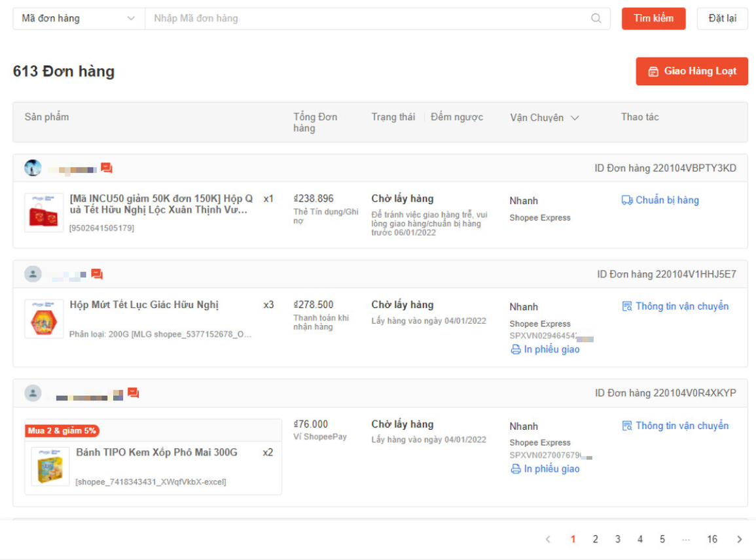Screen dimensions: 756x560
Task: Click product title Hộp Mứt Tết Lục Giác Hữu Nghị
Action: (144, 305)
